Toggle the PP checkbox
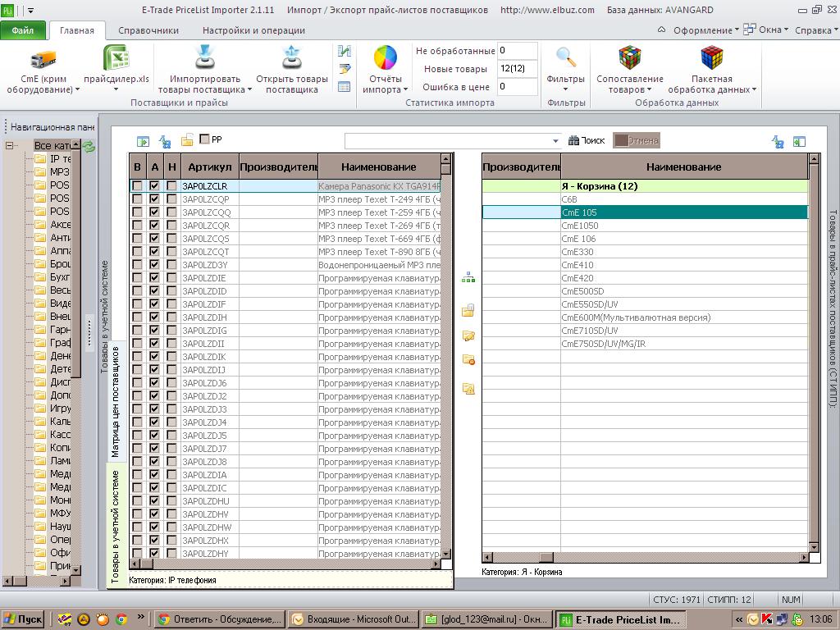 [204, 139]
